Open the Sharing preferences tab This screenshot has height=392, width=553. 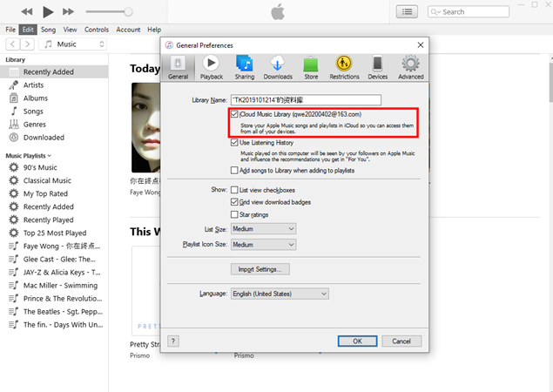tap(245, 68)
